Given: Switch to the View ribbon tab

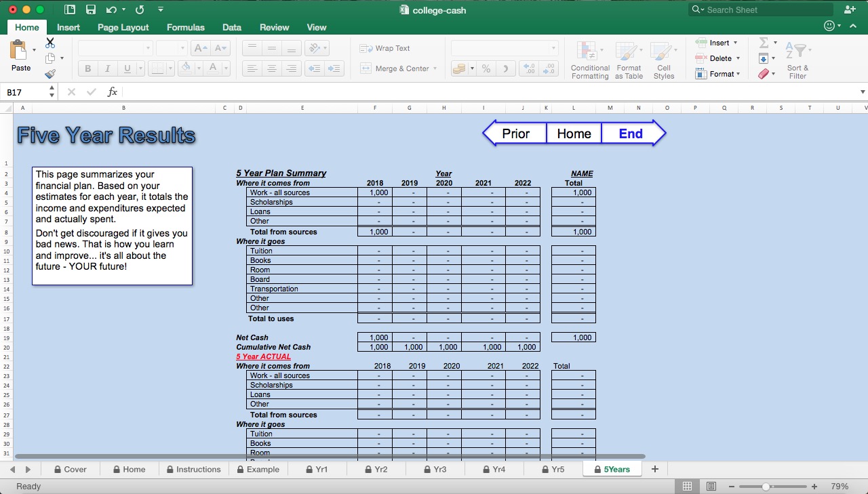Looking at the screenshot, I should click(317, 27).
